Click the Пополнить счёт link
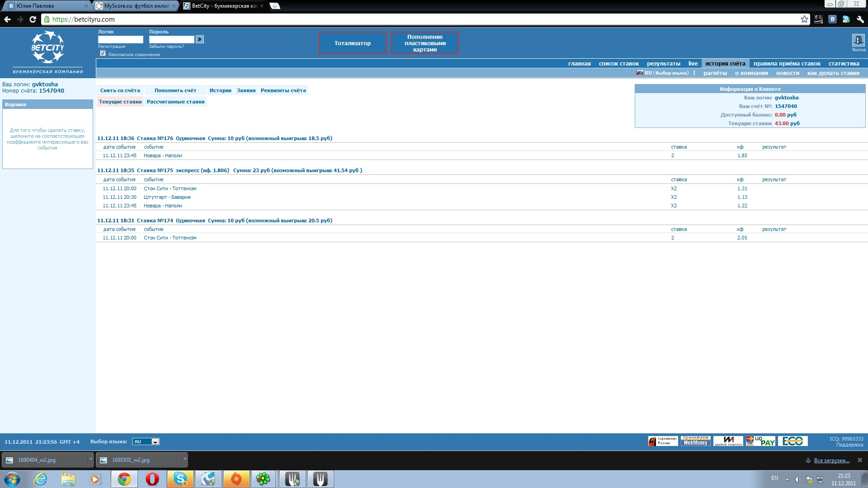Viewport: 868px width, 488px height. pyautogui.click(x=175, y=90)
